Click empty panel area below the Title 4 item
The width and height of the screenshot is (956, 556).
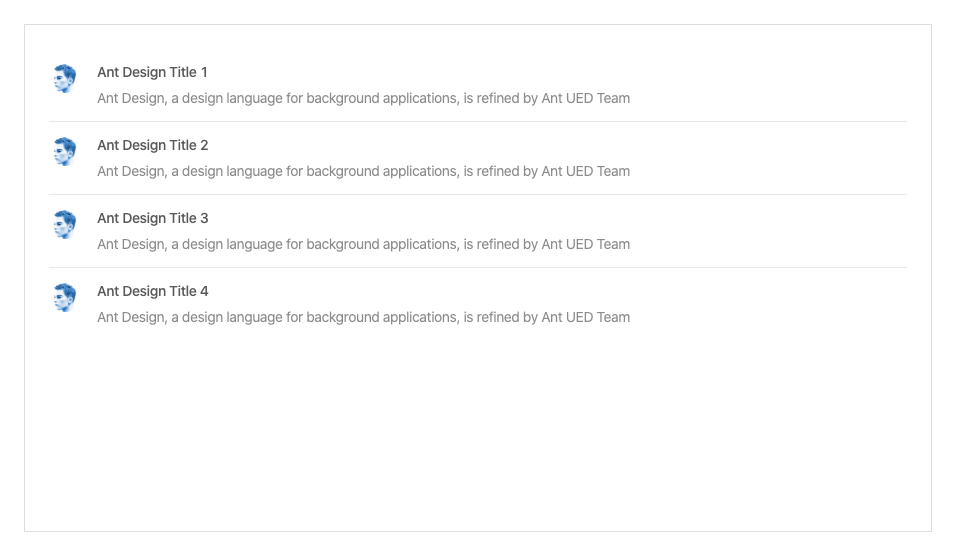point(478,435)
